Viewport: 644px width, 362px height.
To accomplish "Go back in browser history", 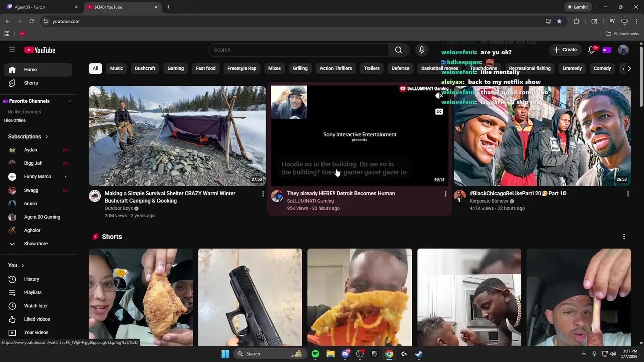I will [x=7, y=21].
